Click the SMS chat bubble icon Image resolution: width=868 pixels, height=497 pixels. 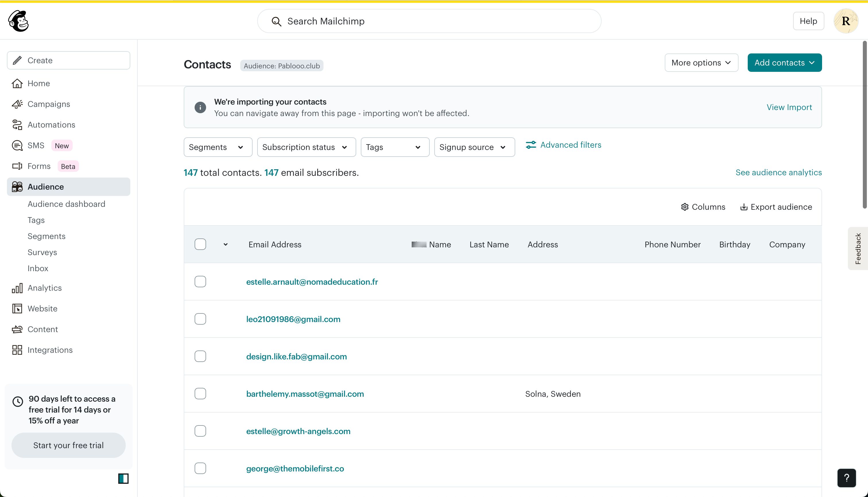tap(17, 145)
